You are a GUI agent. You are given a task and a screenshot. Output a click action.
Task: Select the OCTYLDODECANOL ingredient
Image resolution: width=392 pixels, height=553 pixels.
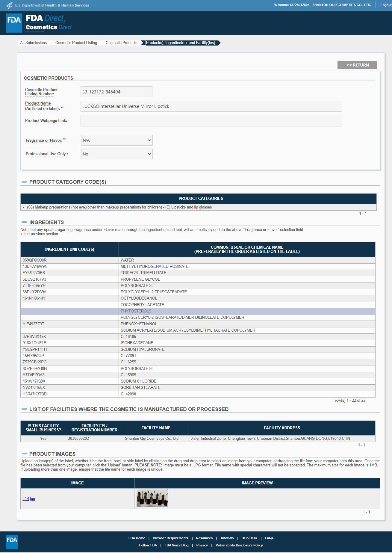(x=198, y=298)
